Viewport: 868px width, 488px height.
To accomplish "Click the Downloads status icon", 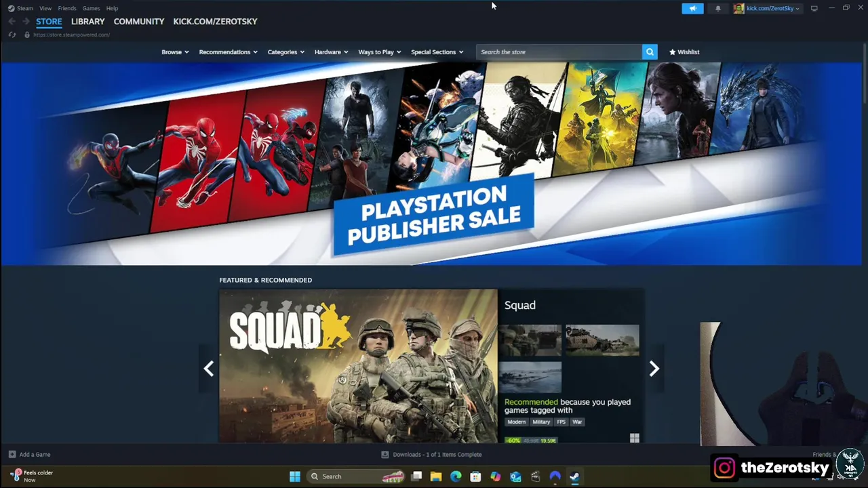I will click(x=385, y=454).
